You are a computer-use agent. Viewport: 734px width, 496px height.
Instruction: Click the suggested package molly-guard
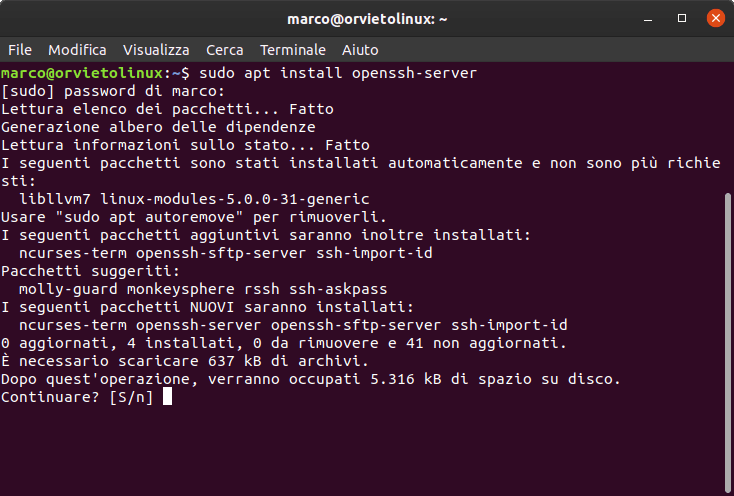click(68, 289)
